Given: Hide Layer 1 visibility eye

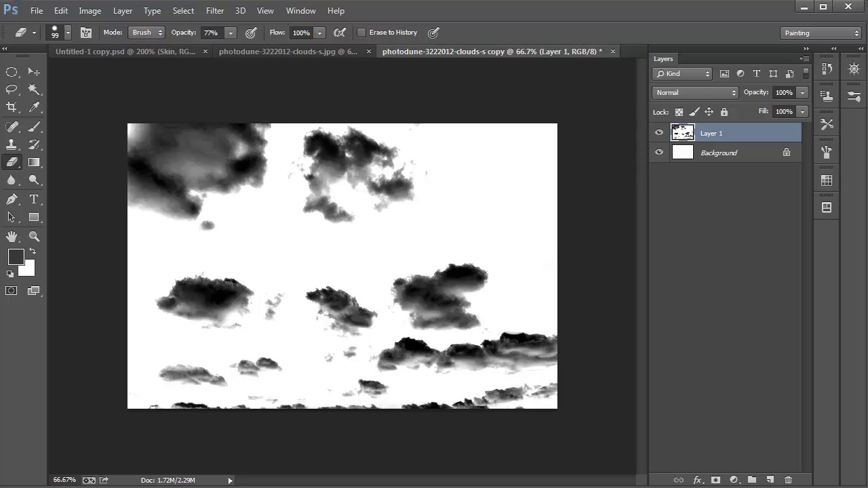Looking at the screenshot, I should pyautogui.click(x=659, y=133).
